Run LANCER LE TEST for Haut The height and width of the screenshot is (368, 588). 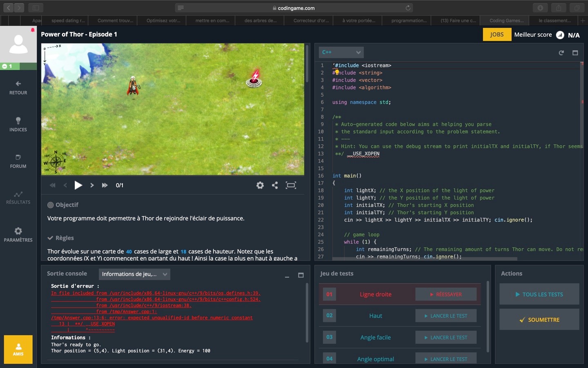point(446,316)
